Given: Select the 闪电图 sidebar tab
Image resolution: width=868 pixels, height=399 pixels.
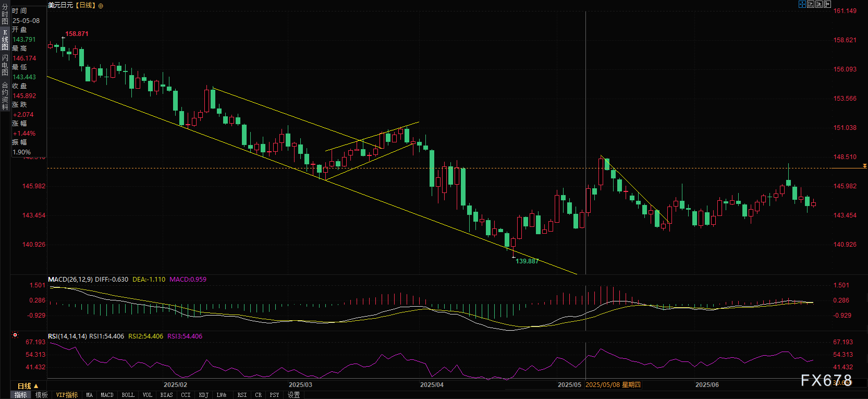Looking at the screenshot, I should (x=5, y=65).
